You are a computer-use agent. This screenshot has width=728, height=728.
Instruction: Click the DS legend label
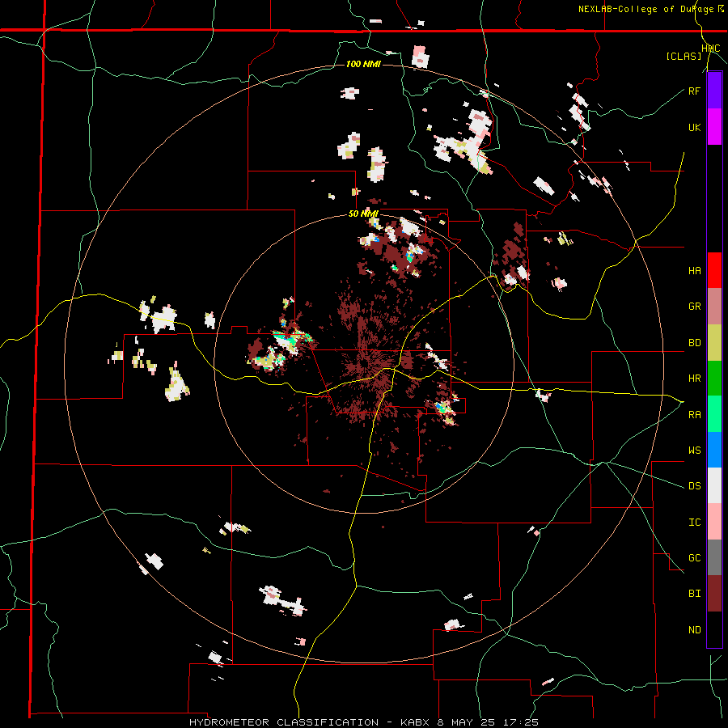694,486
